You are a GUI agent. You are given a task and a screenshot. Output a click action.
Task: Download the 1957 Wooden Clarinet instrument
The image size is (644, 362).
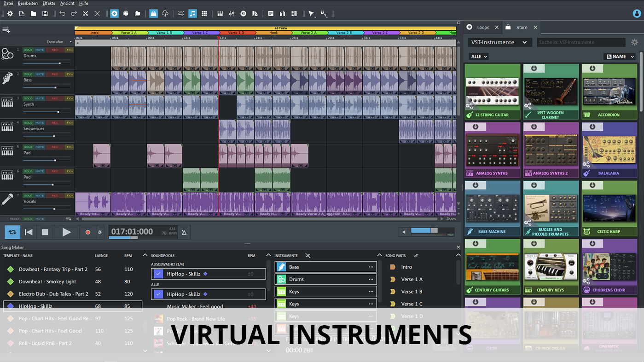[x=534, y=69]
